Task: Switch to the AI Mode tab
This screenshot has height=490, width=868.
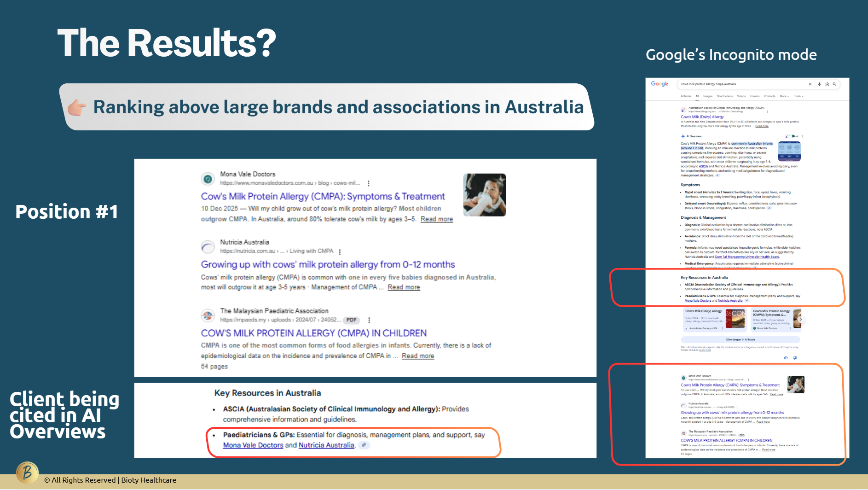Action: (686, 96)
